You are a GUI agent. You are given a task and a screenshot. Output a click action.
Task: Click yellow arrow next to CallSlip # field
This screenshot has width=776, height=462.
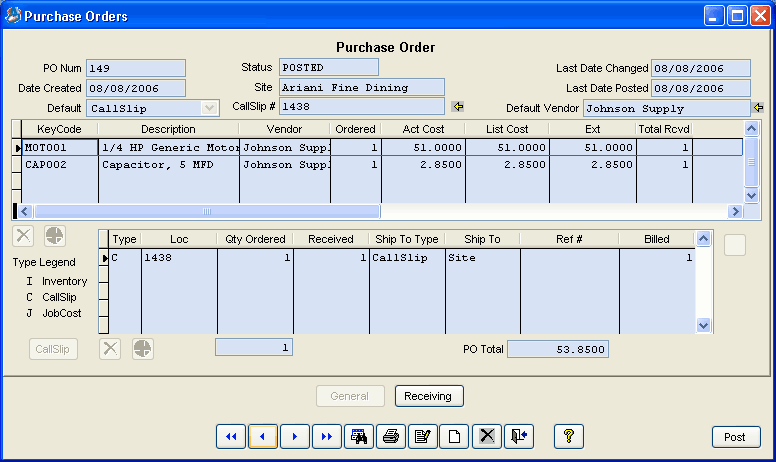click(x=458, y=106)
